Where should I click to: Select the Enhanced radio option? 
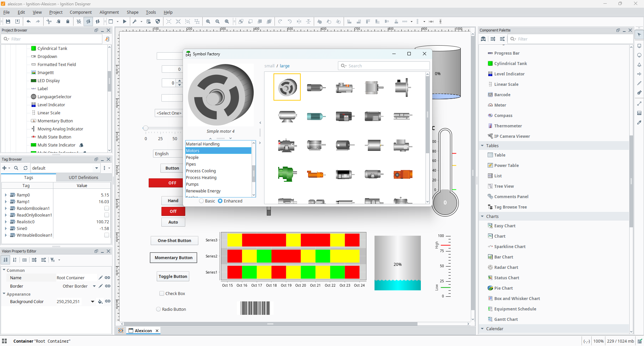point(230,201)
